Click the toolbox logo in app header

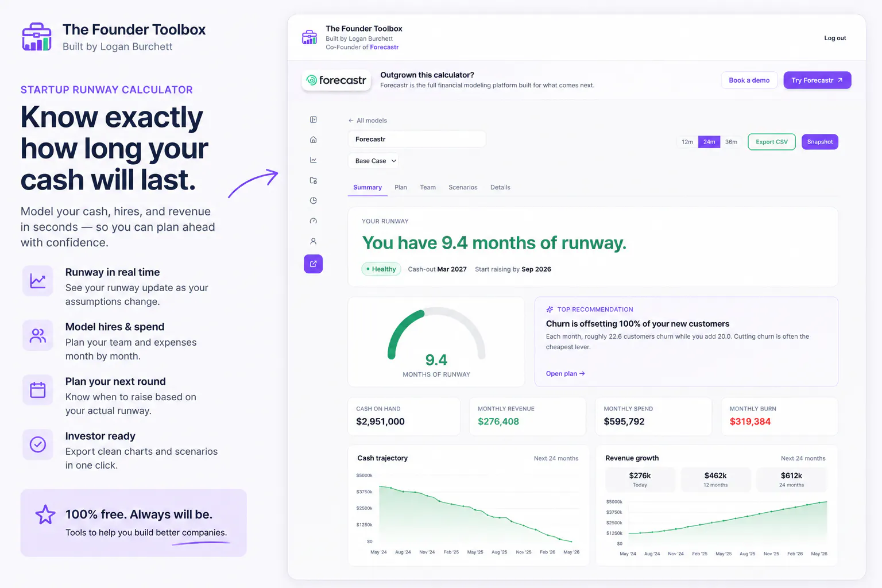[310, 37]
